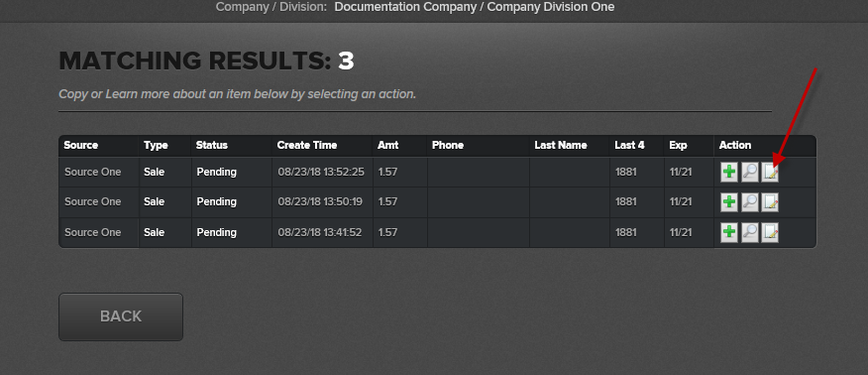Click green plus icon for 13:50:19 transaction
This screenshot has height=375, width=868.
coord(729,202)
